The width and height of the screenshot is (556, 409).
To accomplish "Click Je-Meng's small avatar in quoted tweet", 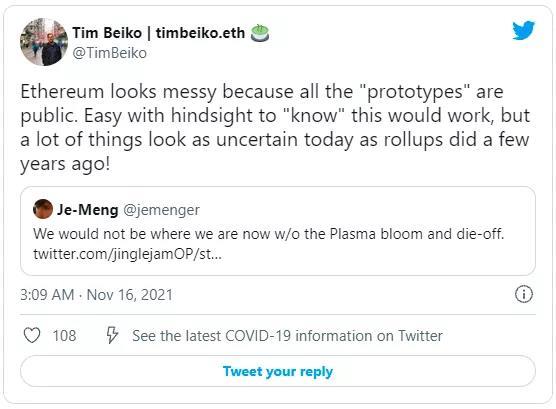I will [x=43, y=209].
